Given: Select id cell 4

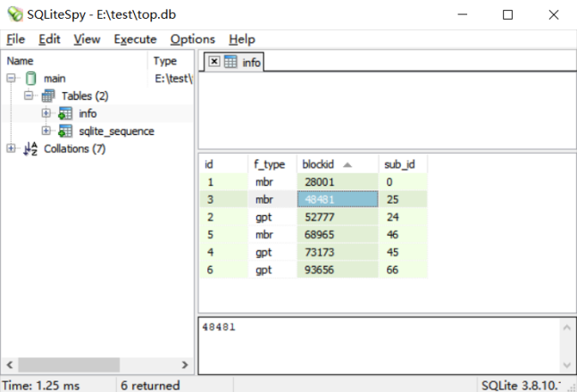Looking at the screenshot, I should (x=223, y=253).
